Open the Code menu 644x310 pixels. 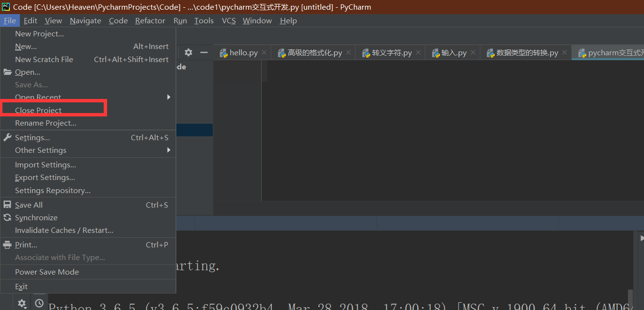[118, 20]
